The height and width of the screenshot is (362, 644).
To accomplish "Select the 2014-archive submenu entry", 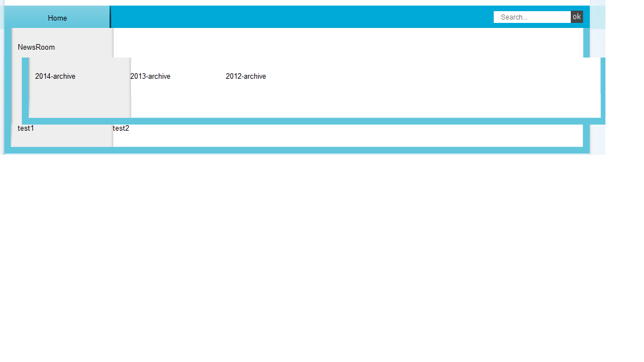I will 55,77.
